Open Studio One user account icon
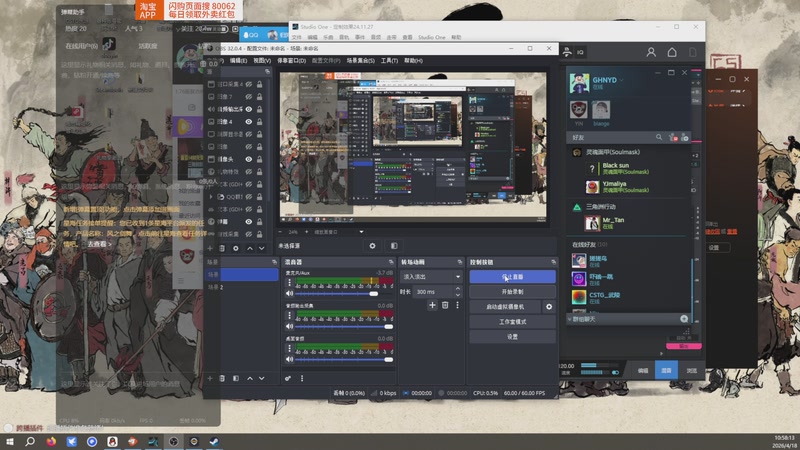 (x=651, y=52)
